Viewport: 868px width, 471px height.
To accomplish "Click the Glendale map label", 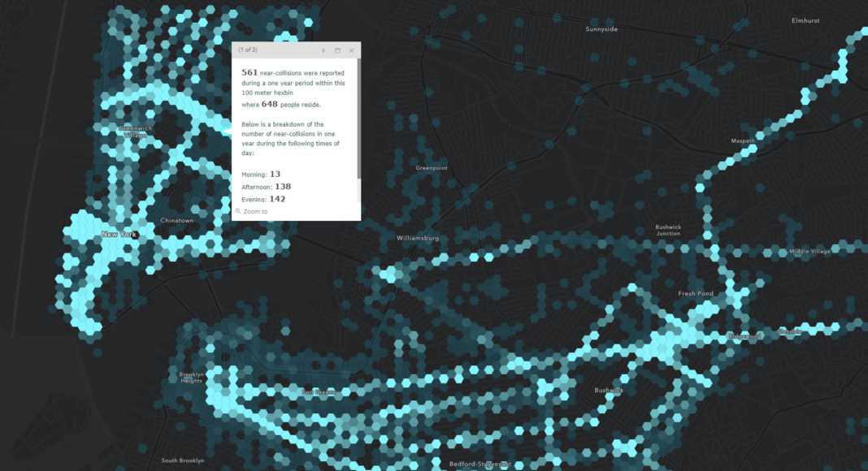I will click(789, 331).
